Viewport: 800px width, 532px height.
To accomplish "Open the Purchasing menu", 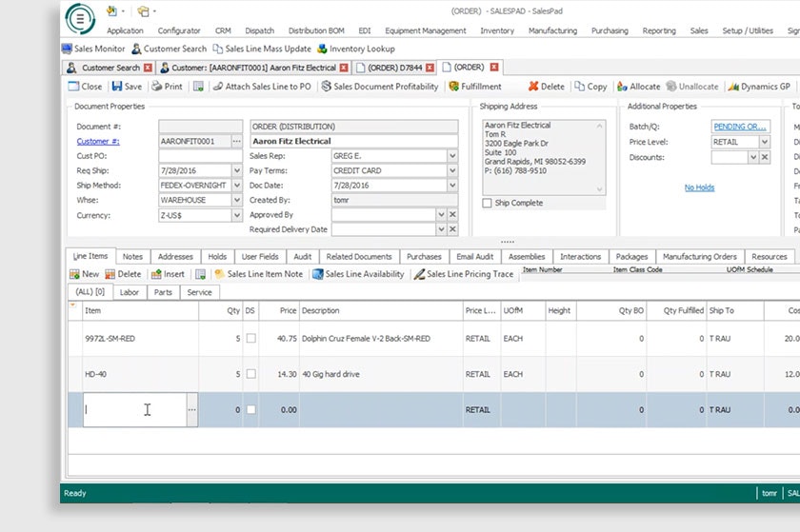I will tap(610, 30).
